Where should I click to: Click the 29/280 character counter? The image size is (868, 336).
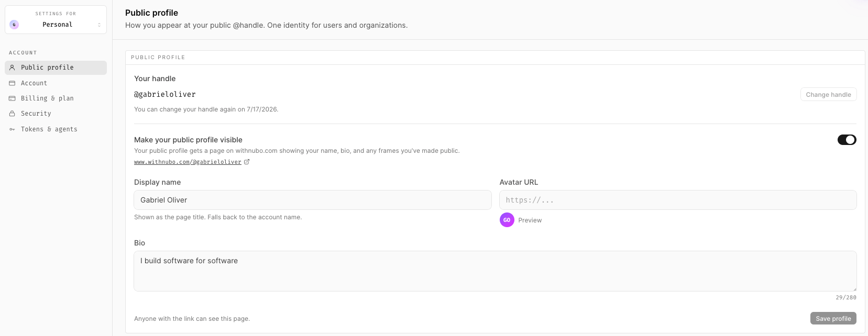coord(846,297)
